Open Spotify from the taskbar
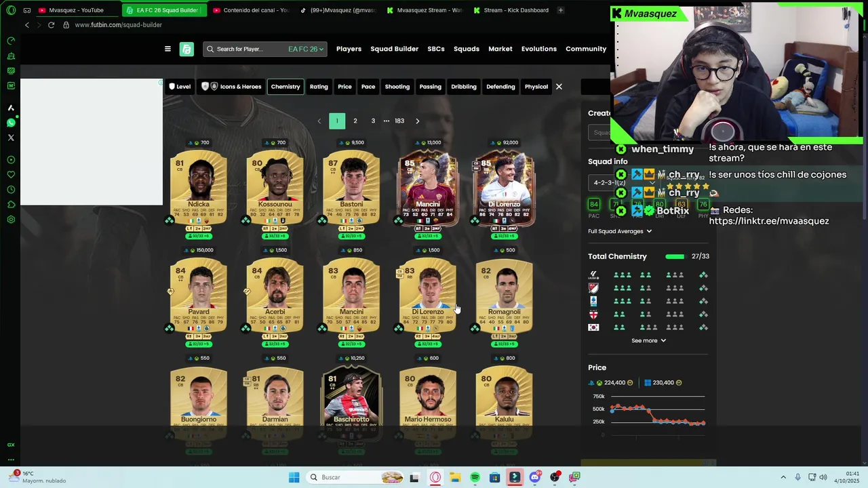Screen dimensions: 868x488 475,477
